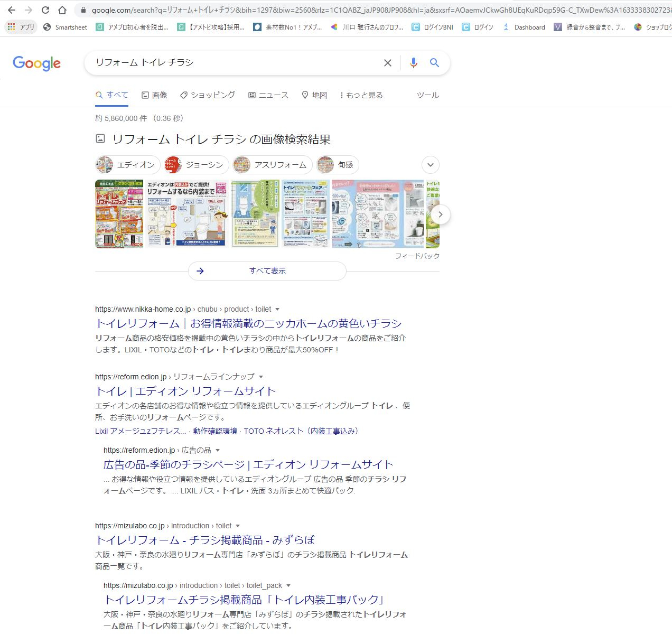
Task: Expand more filter chips with the chevron
Action: [430, 165]
